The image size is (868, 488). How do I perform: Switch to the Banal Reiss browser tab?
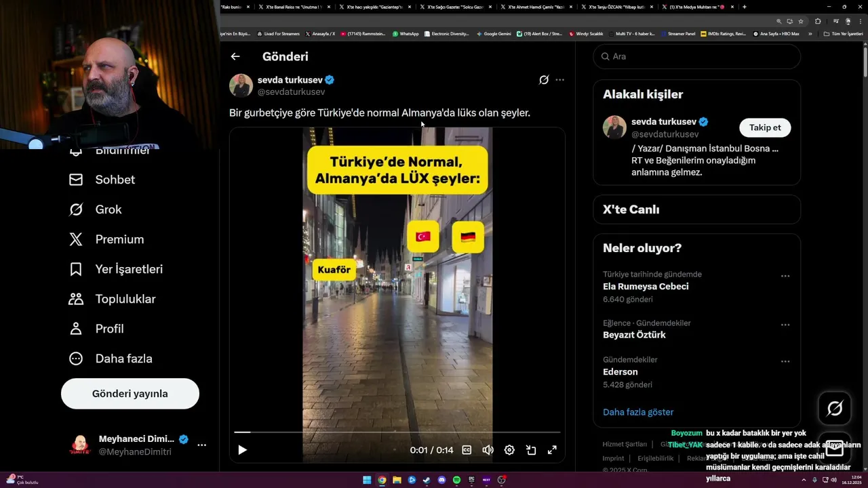click(x=294, y=7)
